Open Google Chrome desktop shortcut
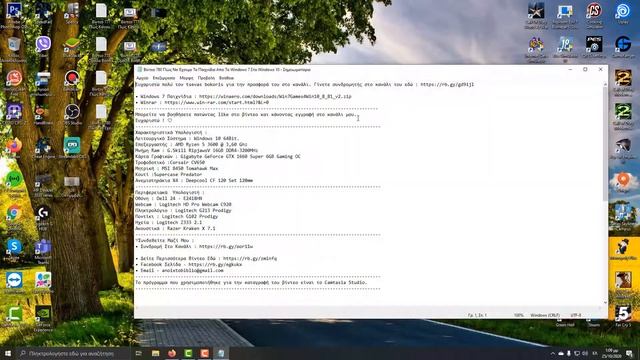 point(14,213)
